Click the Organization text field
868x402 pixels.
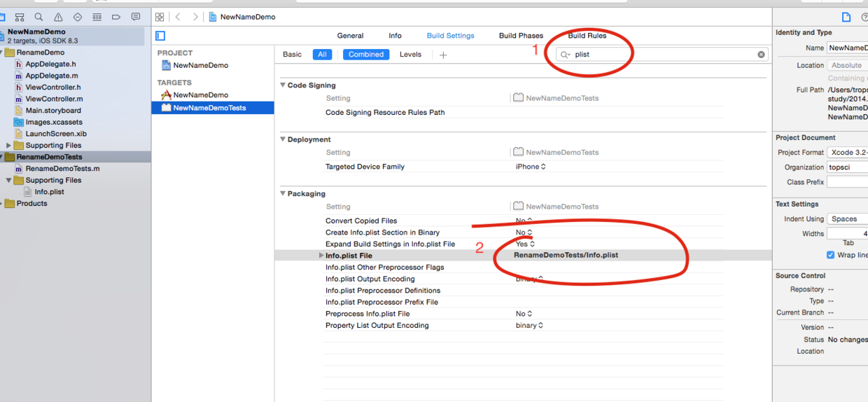[847, 167]
